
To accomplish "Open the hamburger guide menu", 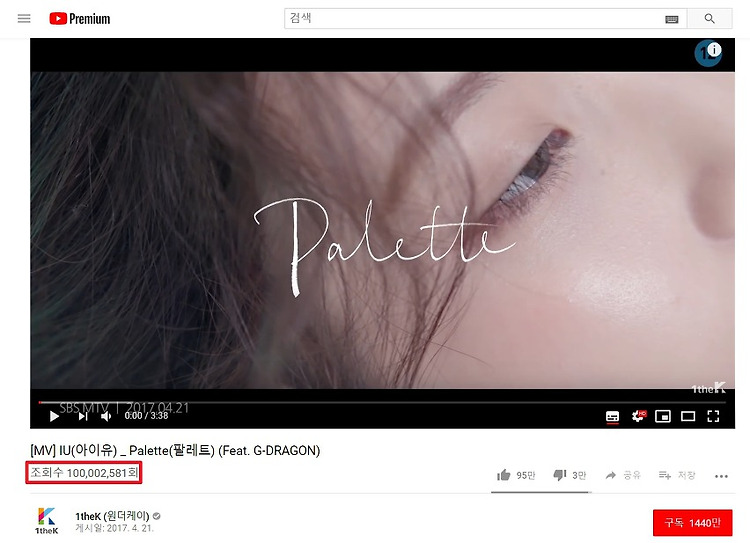I will tap(24, 19).
